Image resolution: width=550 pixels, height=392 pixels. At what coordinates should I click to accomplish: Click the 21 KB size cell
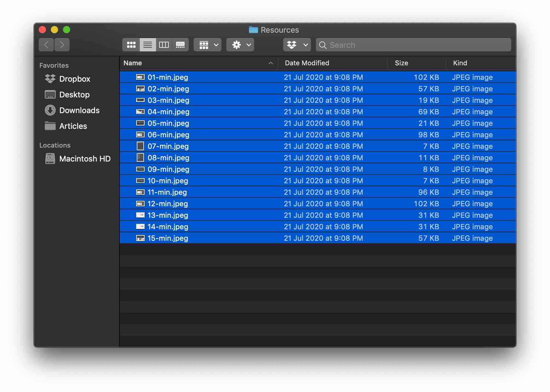(x=429, y=123)
